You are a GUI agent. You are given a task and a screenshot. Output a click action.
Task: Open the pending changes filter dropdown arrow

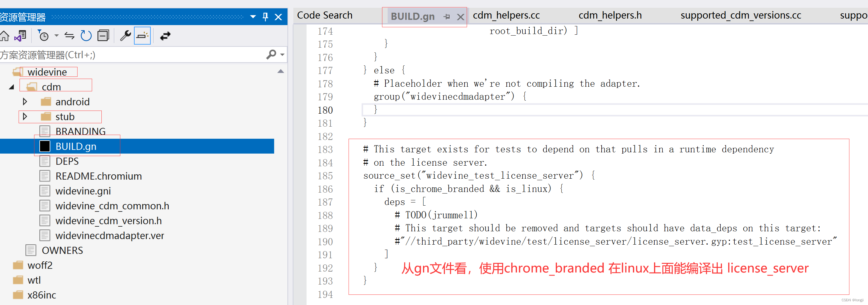tap(56, 36)
